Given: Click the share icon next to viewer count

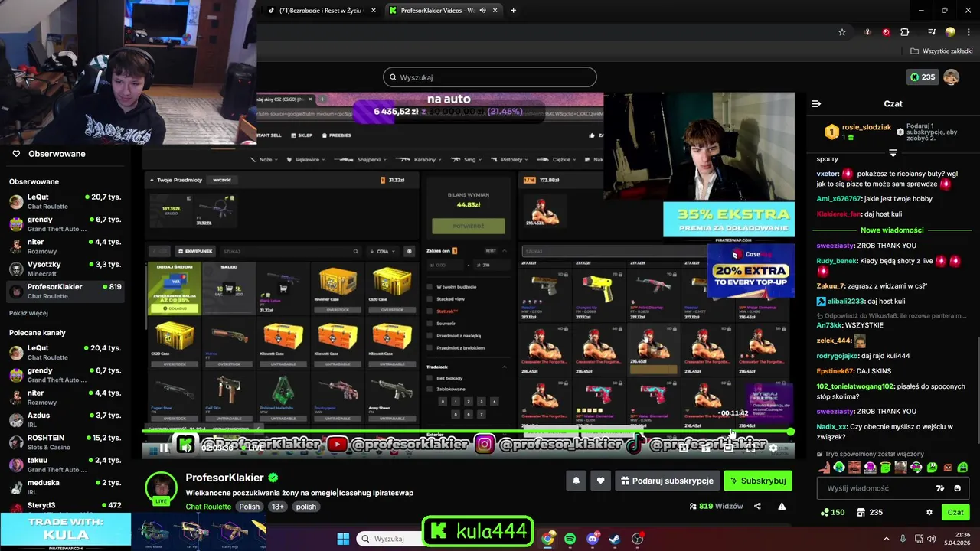Looking at the screenshot, I should [757, 506].
